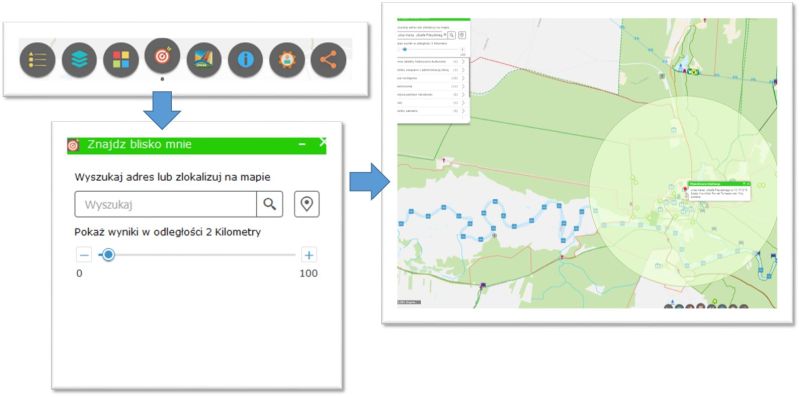Decrease search distance with minus button
The height and width of the screenshot is (397, 800).
(84, 255)
